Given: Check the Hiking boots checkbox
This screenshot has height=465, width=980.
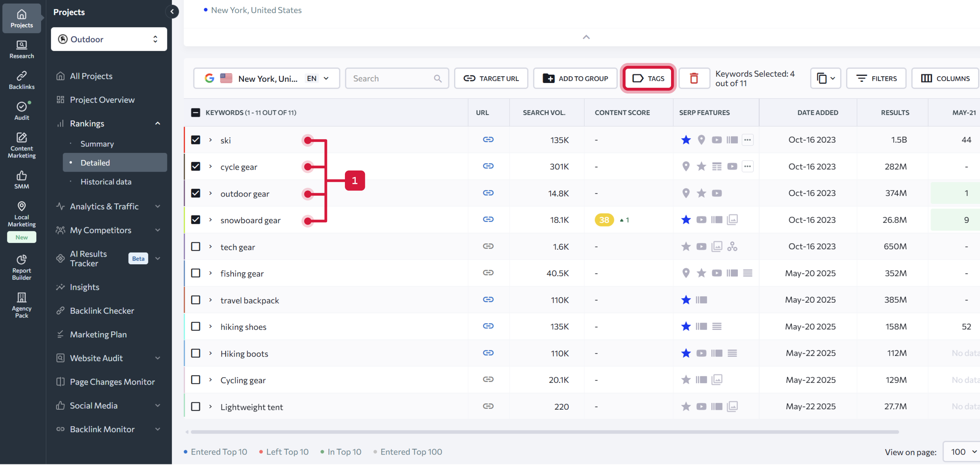Looking at the screenshot, I should [196, 353].
